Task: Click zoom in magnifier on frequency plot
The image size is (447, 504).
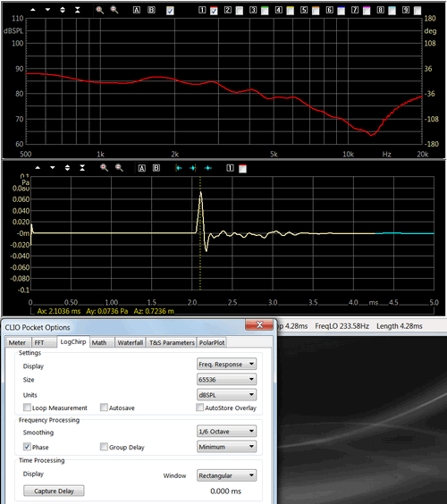Action: 100,10
